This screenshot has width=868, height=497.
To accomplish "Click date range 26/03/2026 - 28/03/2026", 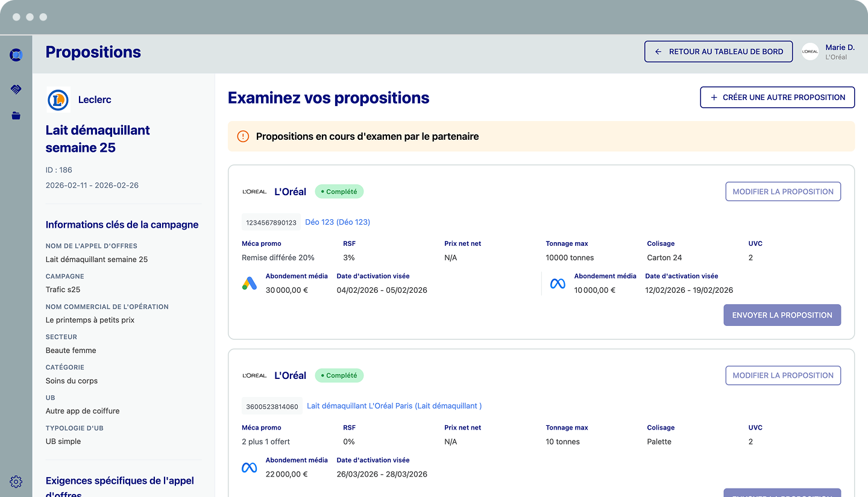I will (x=382, y=474).
